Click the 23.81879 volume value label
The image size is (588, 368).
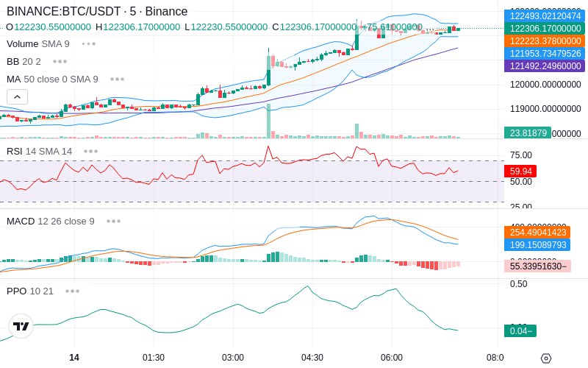point(528,133)
